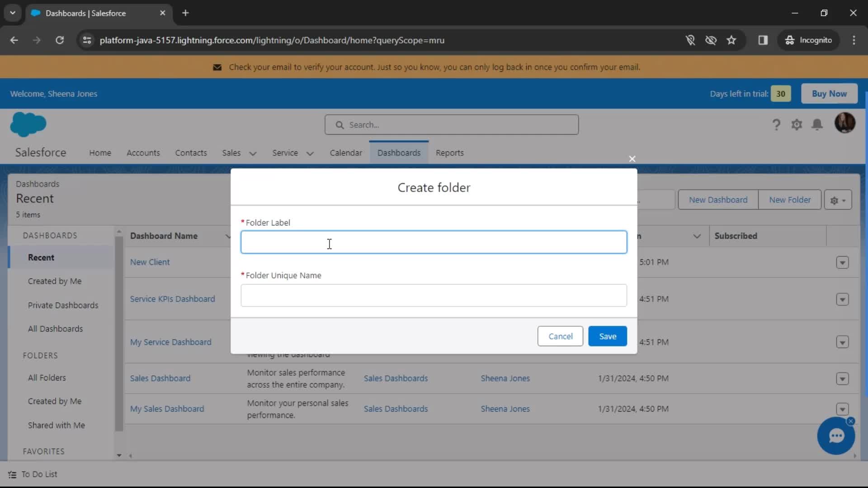Viewport: 868px width, 488px height.
Task: Open Chrome three-dot menu
Action: click(854, 40)
